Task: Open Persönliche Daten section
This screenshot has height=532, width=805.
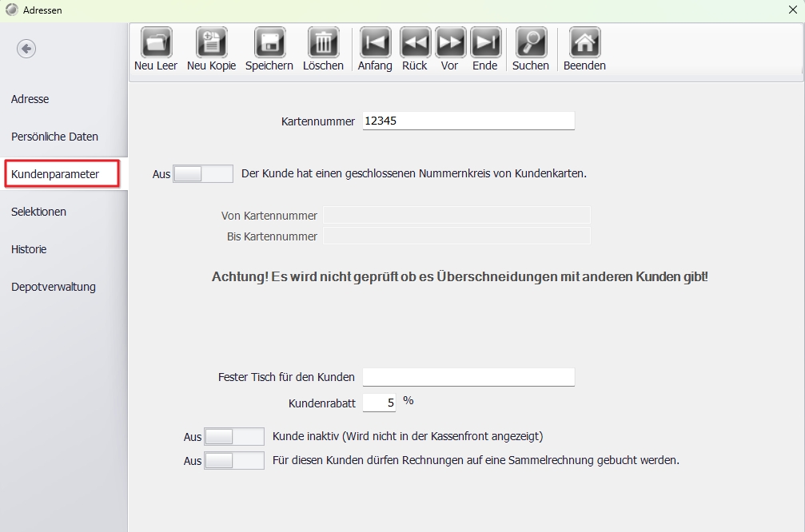Action: tap(54, 137)
